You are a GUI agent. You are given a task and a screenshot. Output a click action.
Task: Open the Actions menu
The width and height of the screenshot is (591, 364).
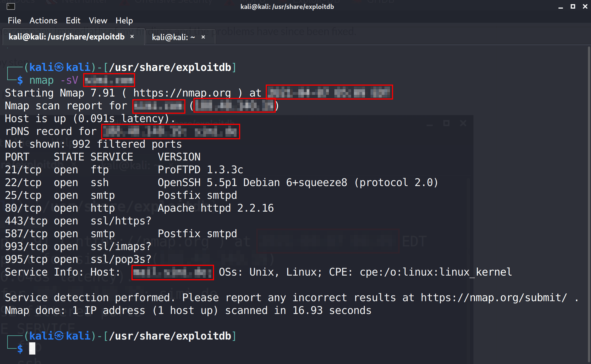[43, 21]
